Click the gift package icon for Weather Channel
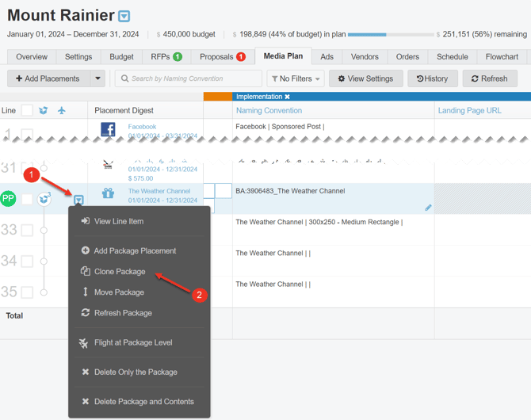 [x=108, y=193]
